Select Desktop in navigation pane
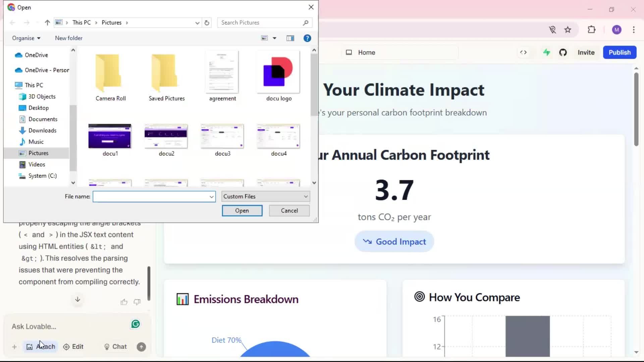This screenshot has width=644, height=362. coord(38,108)
